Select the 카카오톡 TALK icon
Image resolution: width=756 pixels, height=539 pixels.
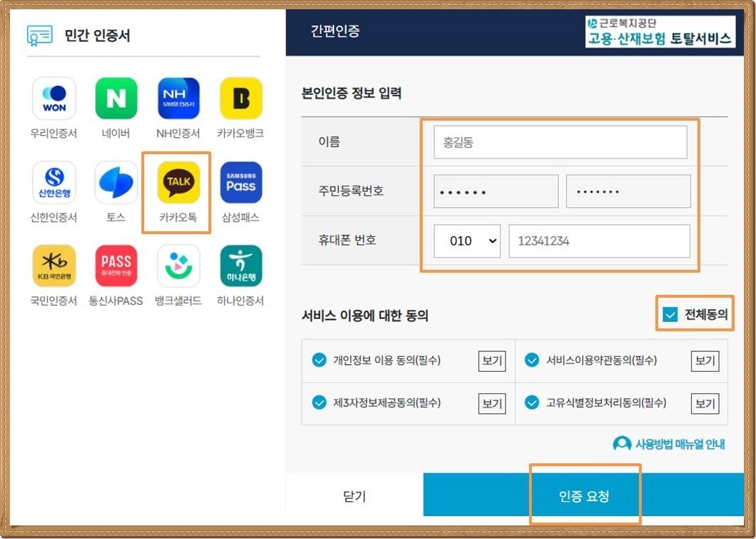click(x=178, y=182)
